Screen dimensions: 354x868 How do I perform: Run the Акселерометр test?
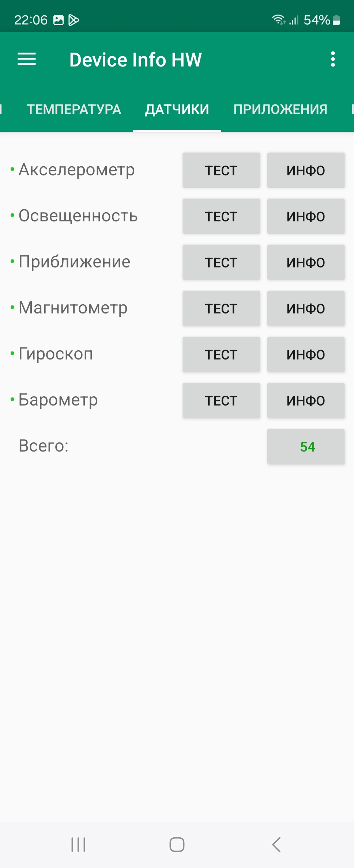(221, 170)
